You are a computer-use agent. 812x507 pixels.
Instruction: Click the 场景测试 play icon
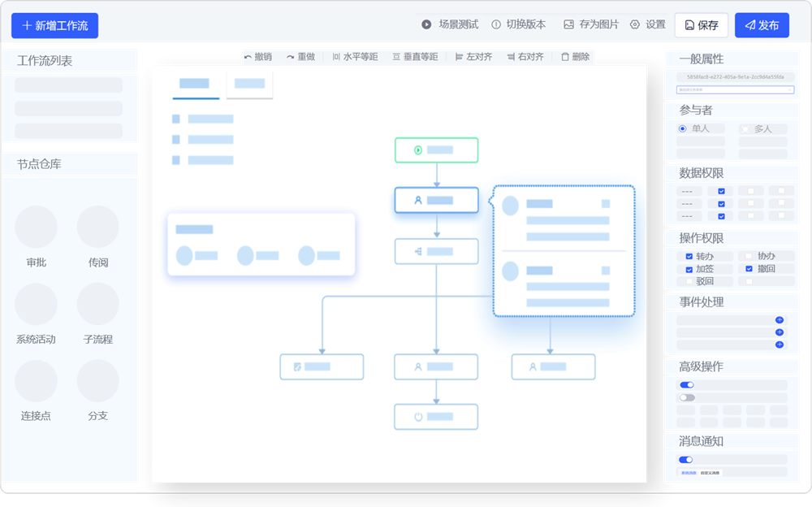(x=426, y=24)
